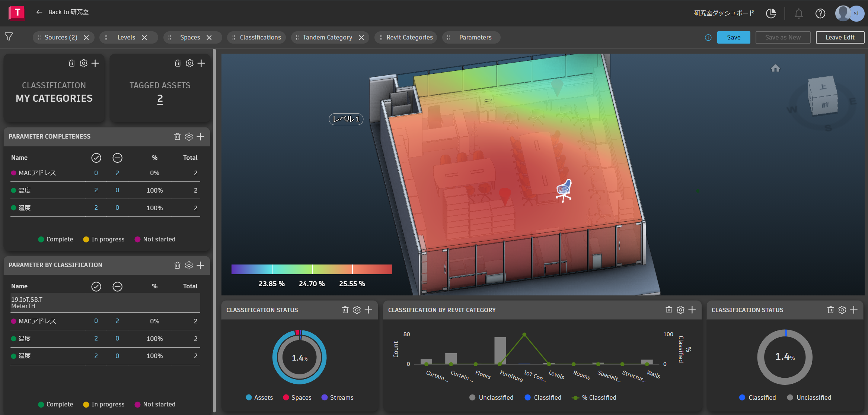Open the Revit Categories filter dropdown
868x415 pixels.
coord(409,37)
